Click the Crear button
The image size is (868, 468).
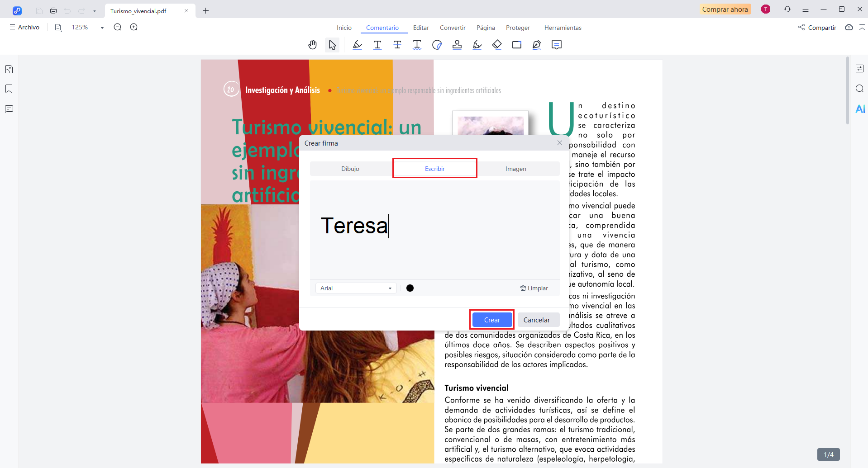click(491, 320)
